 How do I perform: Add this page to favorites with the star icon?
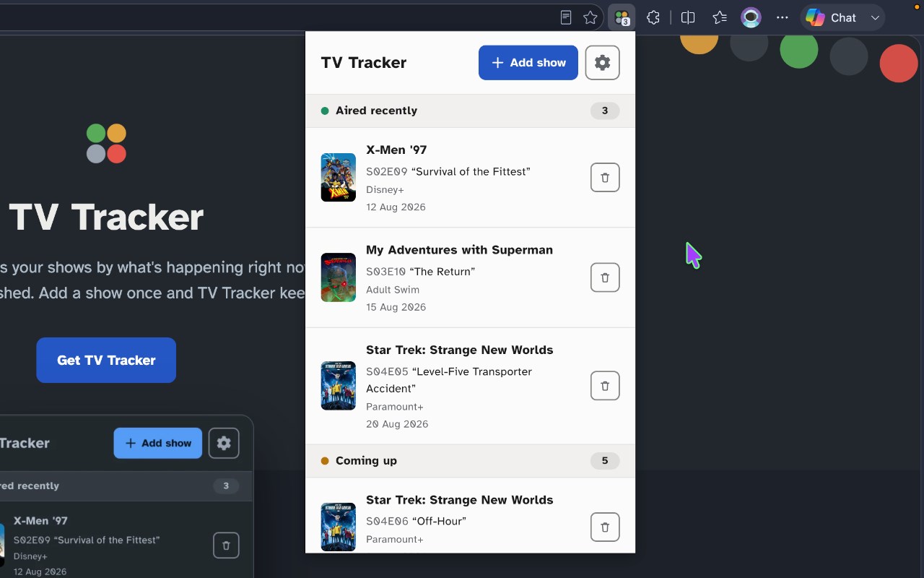pyautogui.click(x=590, y=18)
